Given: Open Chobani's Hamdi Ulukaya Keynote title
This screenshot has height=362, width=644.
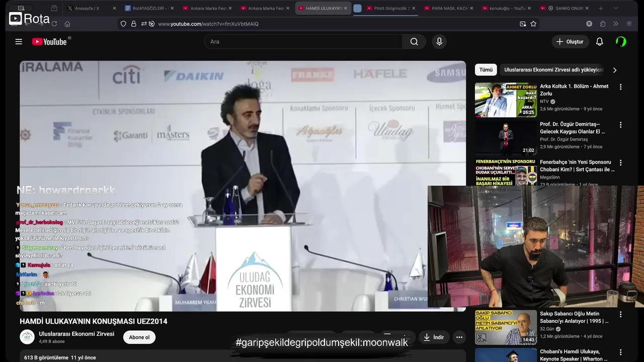Looking at the screenshot, I should pyautogui.click(x=574, y=355).
